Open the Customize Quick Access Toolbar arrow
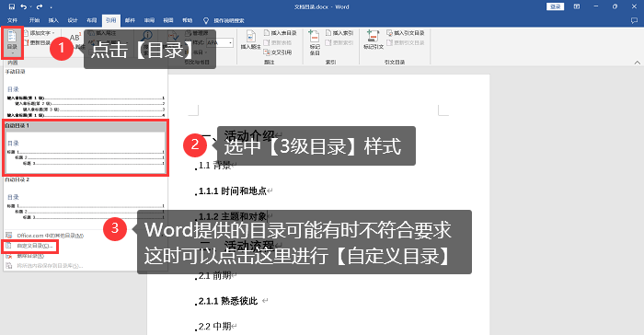This screenshot has height=335, width=644. 51,7
